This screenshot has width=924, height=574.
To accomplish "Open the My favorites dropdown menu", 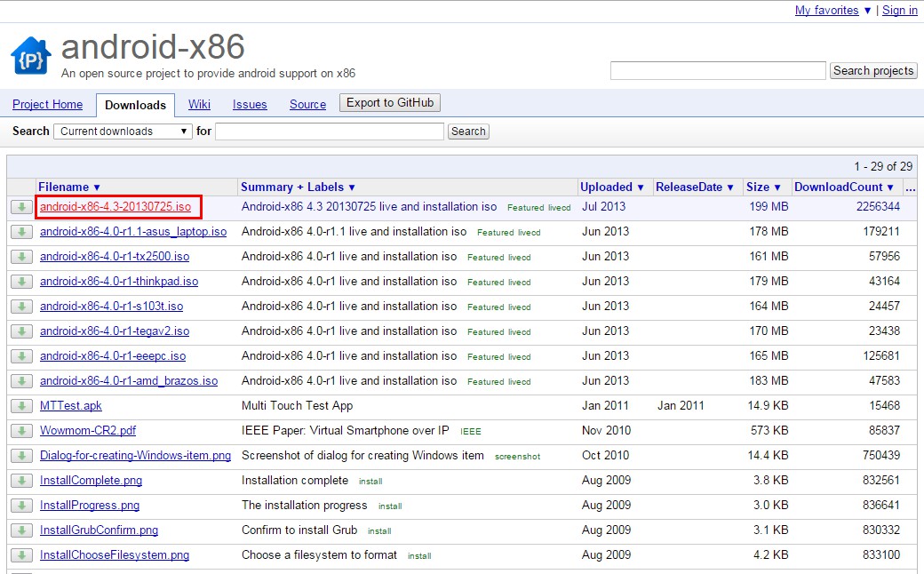I will pos(833,11).
